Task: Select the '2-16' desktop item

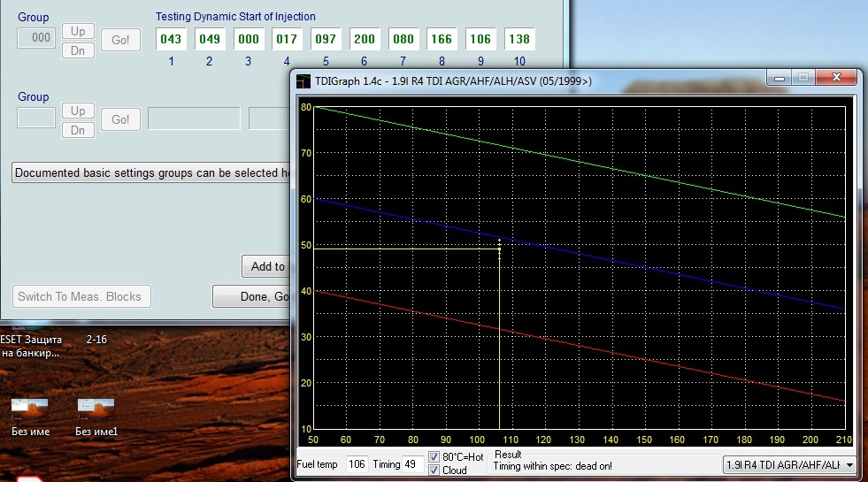Action: coord(96,339)
